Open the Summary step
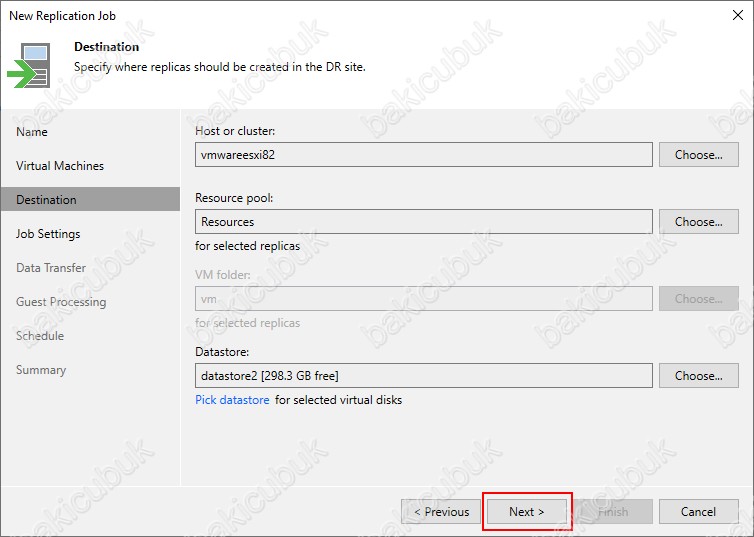The height and width of the screenshot is (537, 754). (41, 370)
